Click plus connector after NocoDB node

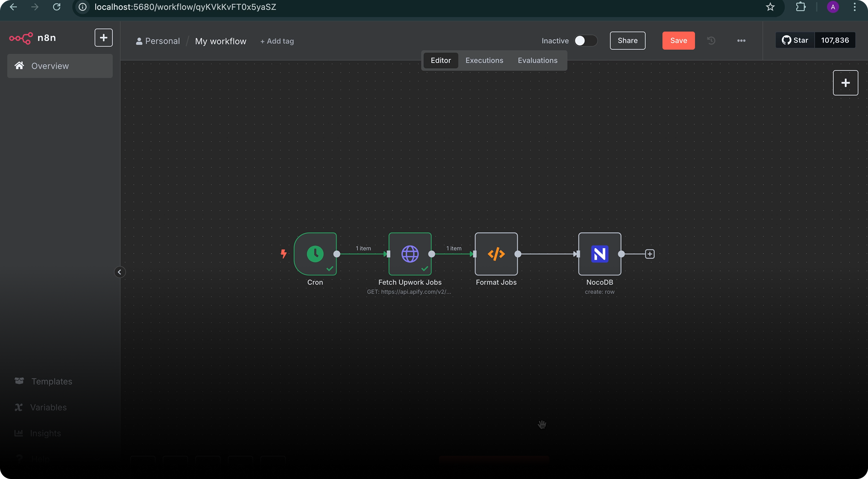(650, 254)
